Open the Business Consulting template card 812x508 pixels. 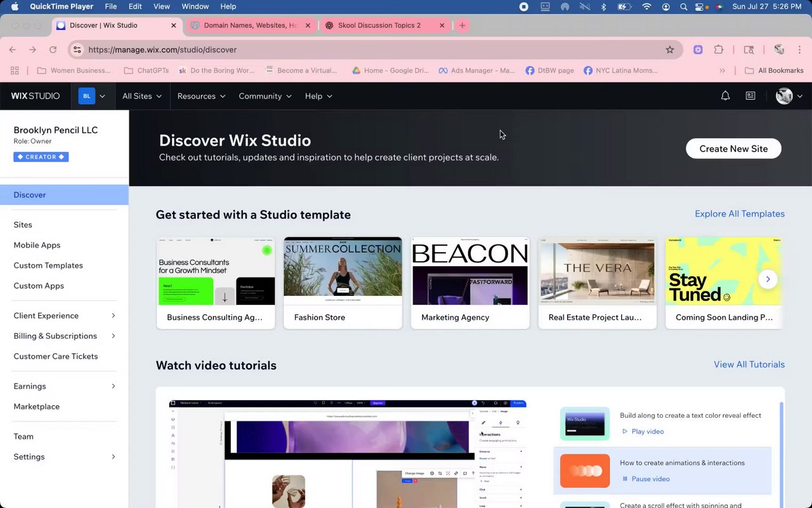click(x=216, y=283)
